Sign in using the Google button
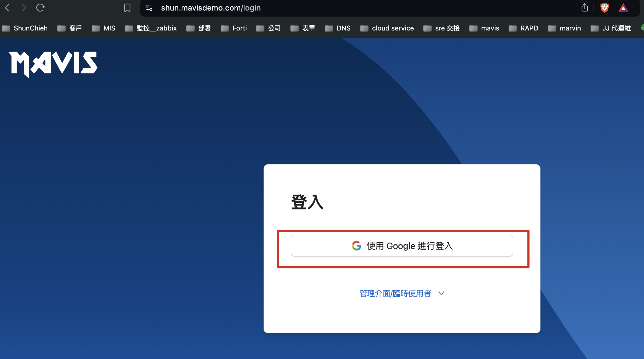This screenshot has width=644, height=359. [x=402, y=246]
